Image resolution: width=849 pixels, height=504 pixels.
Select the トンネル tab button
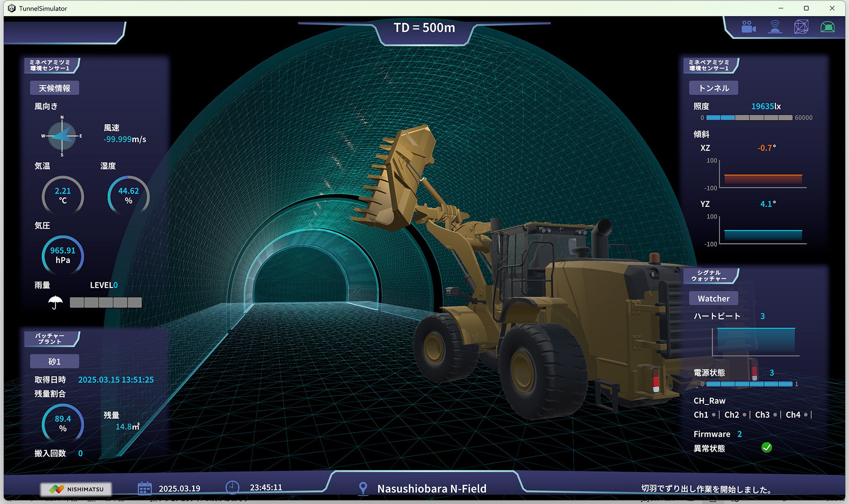tap(713, 88)
